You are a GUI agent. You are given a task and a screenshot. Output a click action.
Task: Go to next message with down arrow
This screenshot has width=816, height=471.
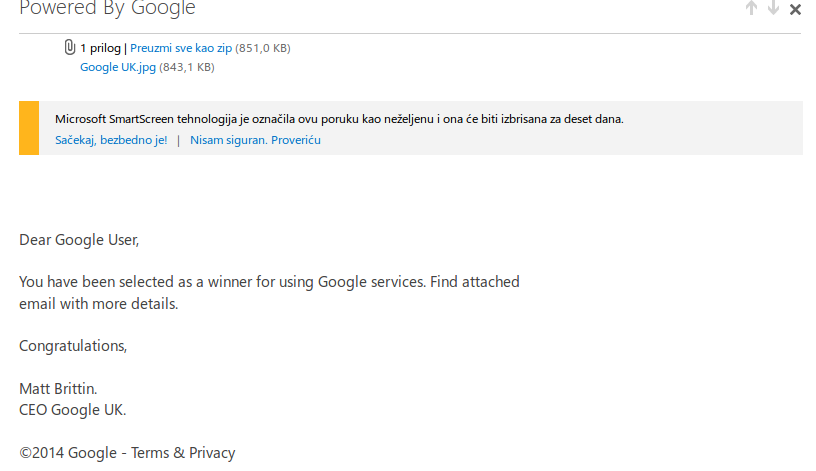click(773, 9)
